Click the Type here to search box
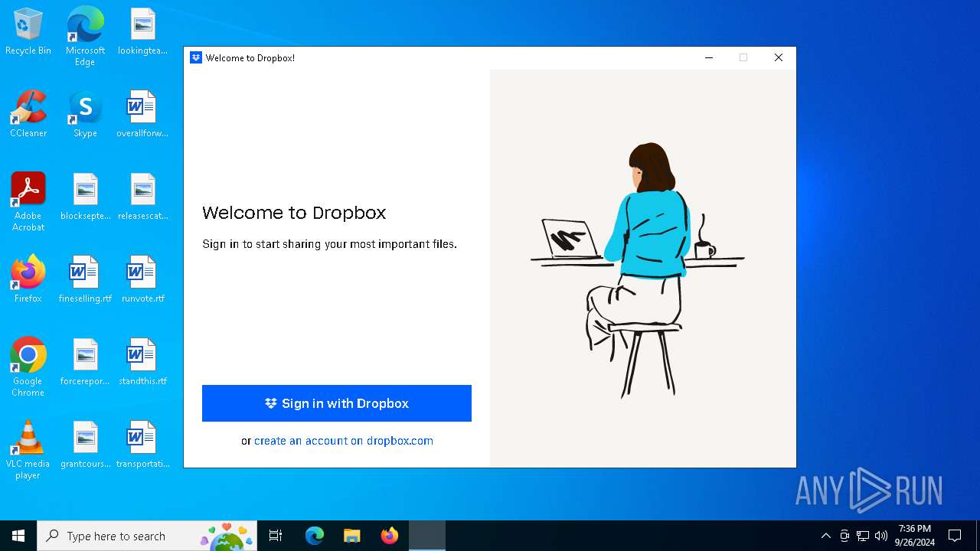Viewport: 980px width, 551px height. (x=147, y=536)
